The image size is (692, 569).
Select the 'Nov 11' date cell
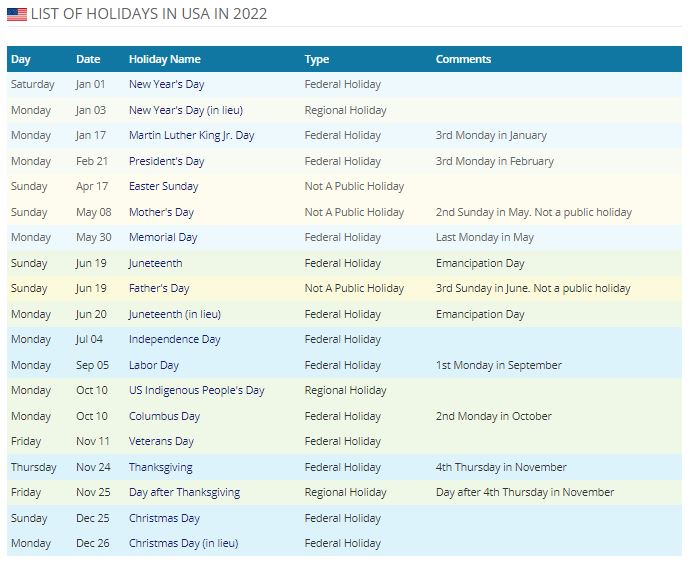coord(93,441)
